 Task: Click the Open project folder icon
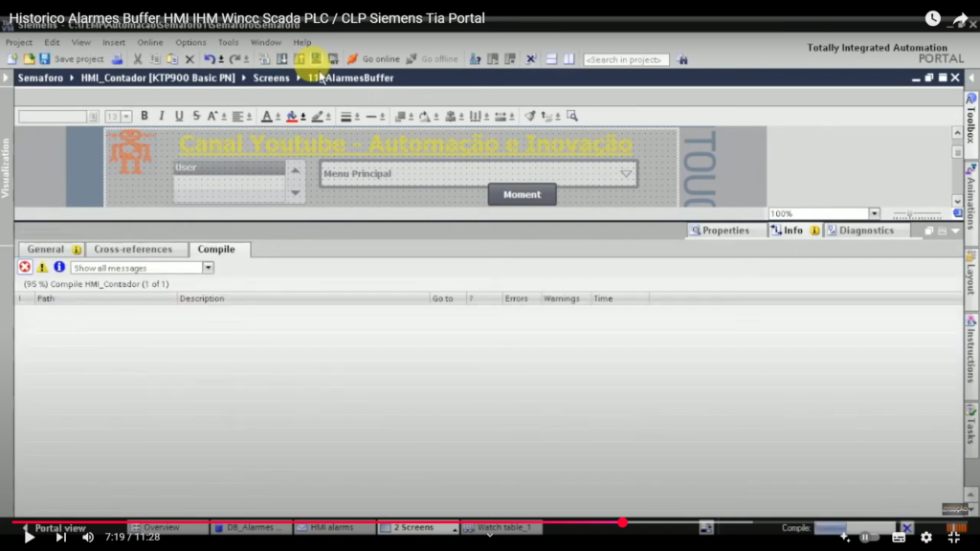[x=29, y=59]
